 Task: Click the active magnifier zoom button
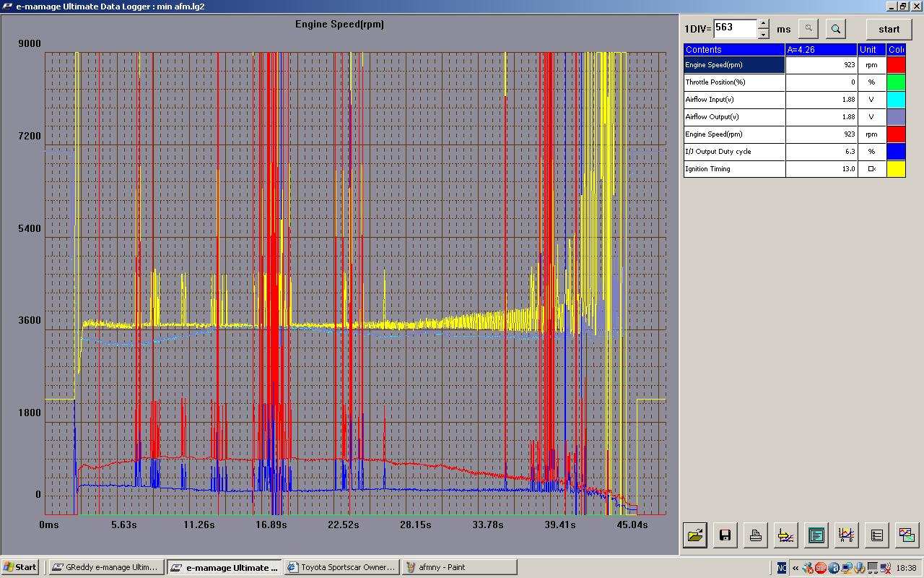tap(836, 29)
